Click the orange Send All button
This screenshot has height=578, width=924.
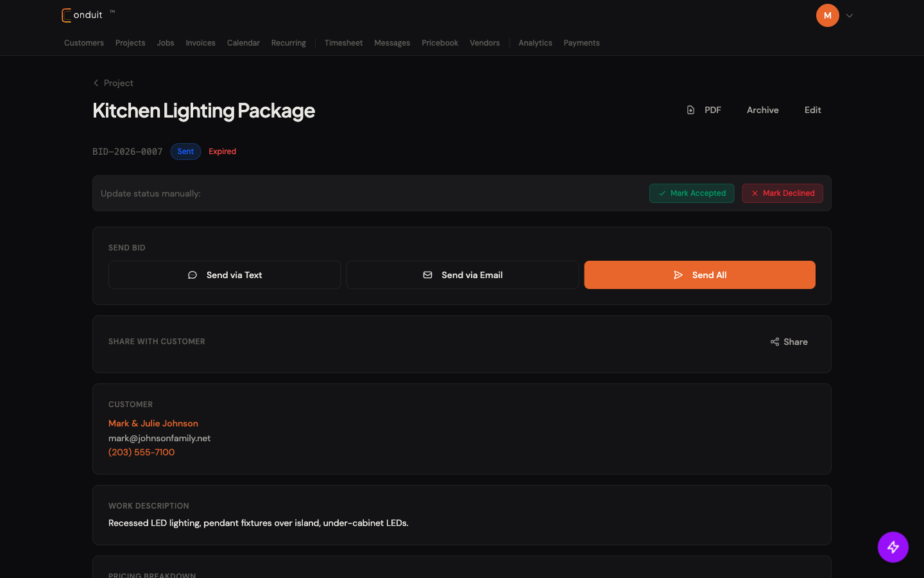click(x=699, y=275)
